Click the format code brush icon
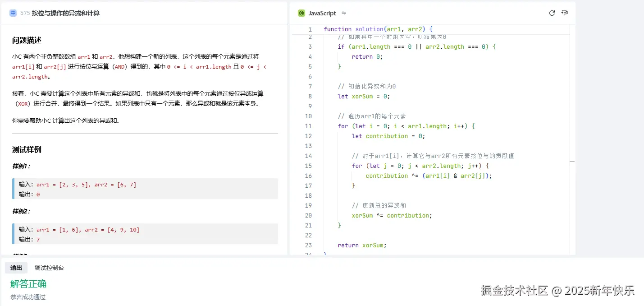Image resolution: width=644 pixels, height=306 pixels. point(564,13)
